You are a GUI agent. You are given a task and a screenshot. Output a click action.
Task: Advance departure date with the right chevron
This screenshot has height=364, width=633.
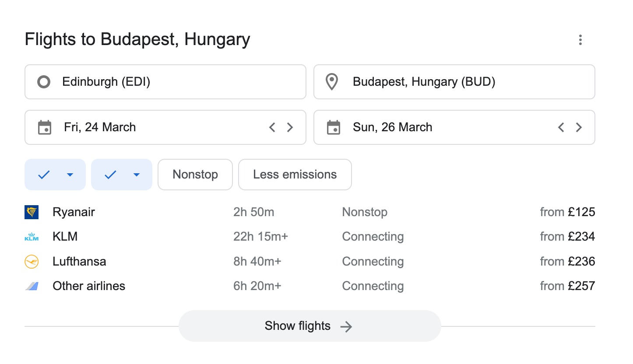coord(290,127)
